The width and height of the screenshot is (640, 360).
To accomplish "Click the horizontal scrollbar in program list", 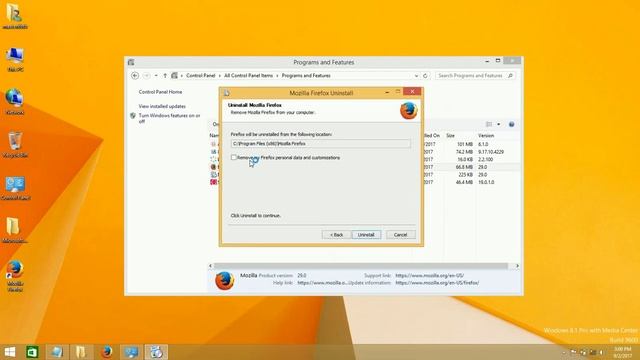I will (x=361, y=266).
